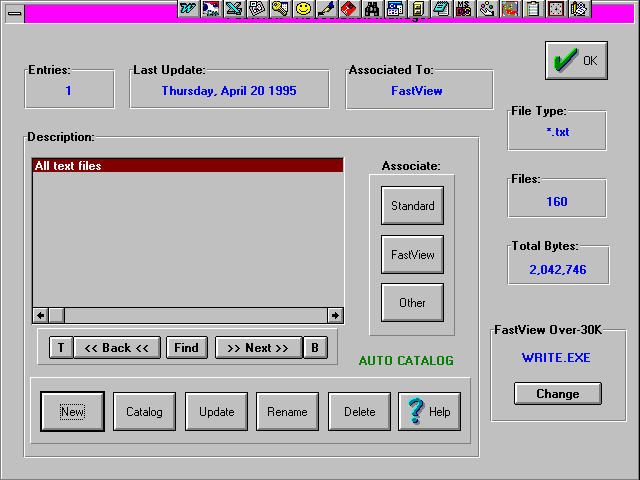Click the card game icon
The image size is (640, 480).
[257, 8]
